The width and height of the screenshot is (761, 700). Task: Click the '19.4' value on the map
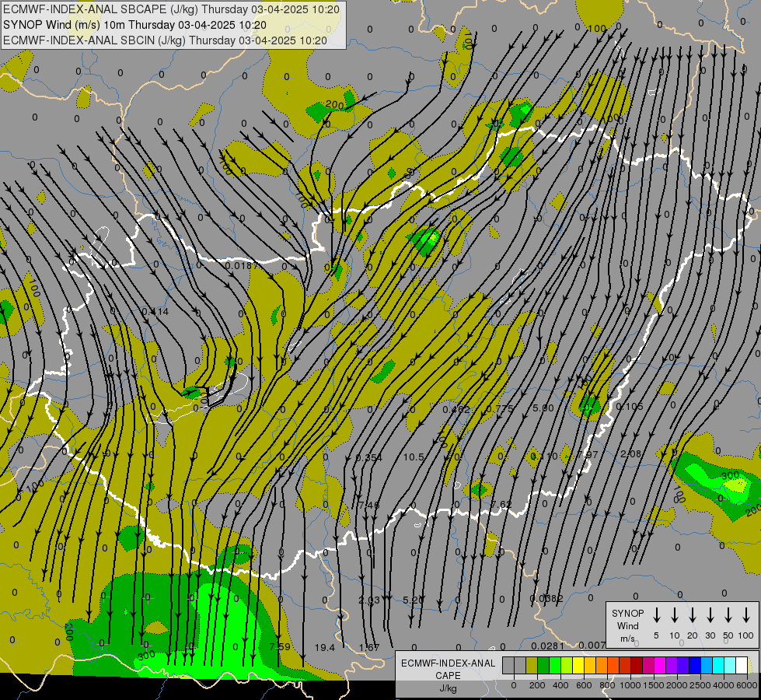[x=325, y=648]
